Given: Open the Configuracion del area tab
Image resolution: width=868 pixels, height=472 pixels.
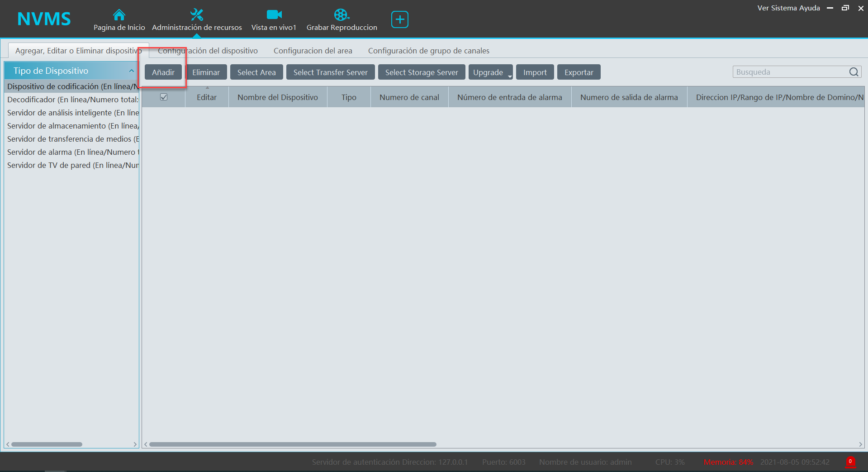Looking at the screenshot, I should click(313, 51).
